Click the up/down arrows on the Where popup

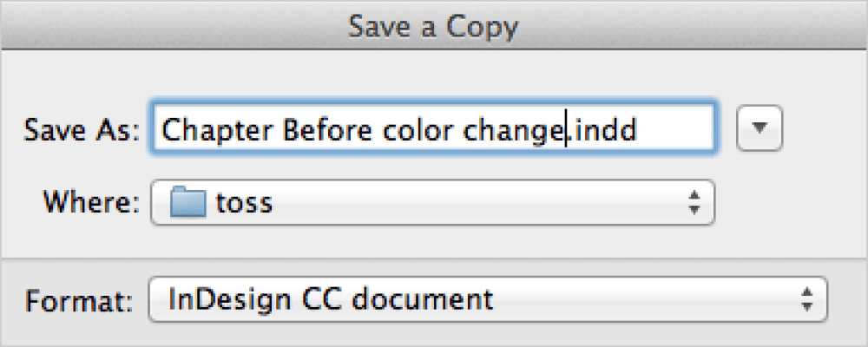[x=694, y=202]
